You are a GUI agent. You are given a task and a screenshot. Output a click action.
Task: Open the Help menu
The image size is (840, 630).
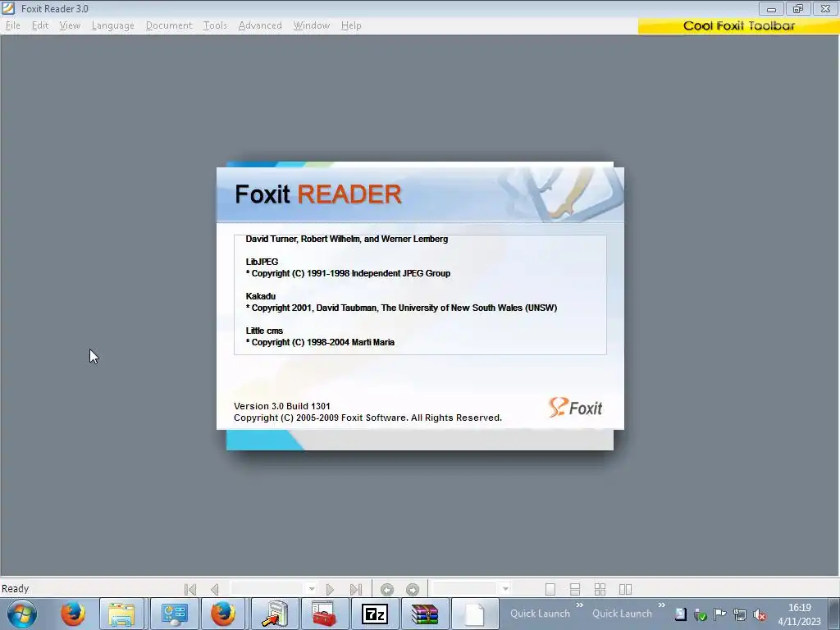click(x=351, y=25)
